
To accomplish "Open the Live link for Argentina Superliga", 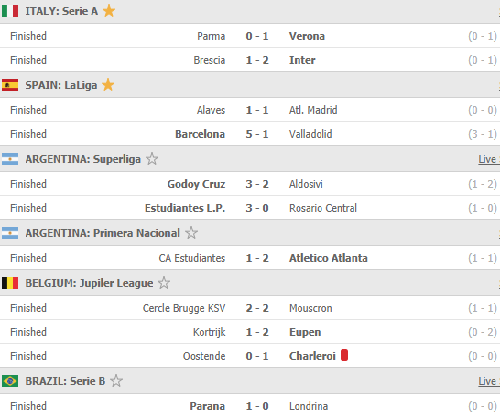I will (x=487, y=159).
